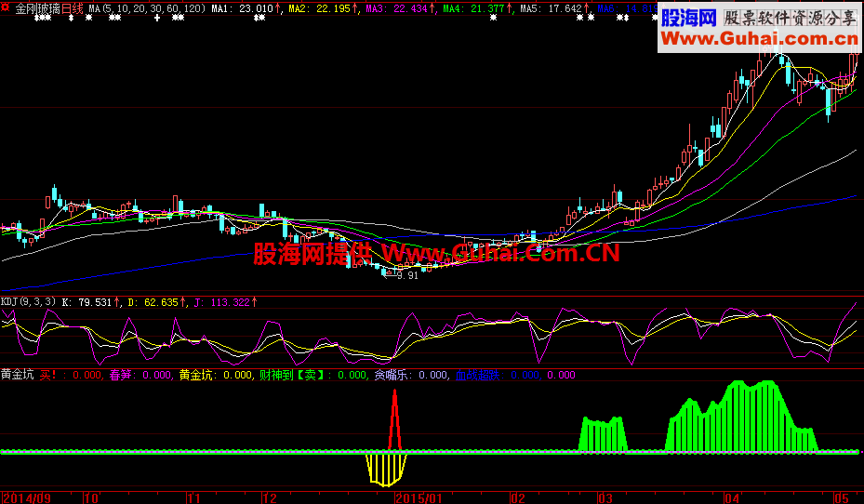Click the plus-shaped info marker above the chart
864x504 pixels.
pos(157,18)
